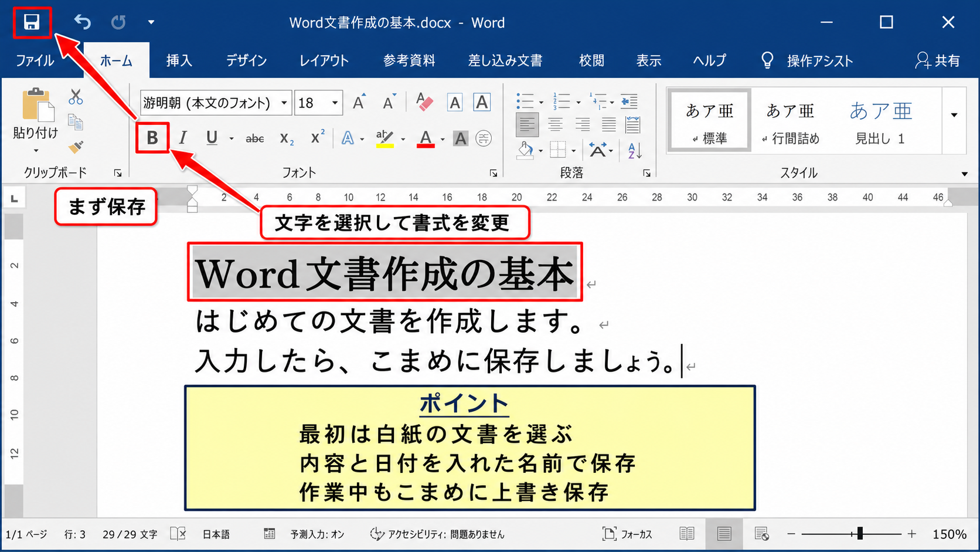Viewport: 980px width, 552px height.
Task: Decrease font size with smaller A
Action: pos(389,103)
